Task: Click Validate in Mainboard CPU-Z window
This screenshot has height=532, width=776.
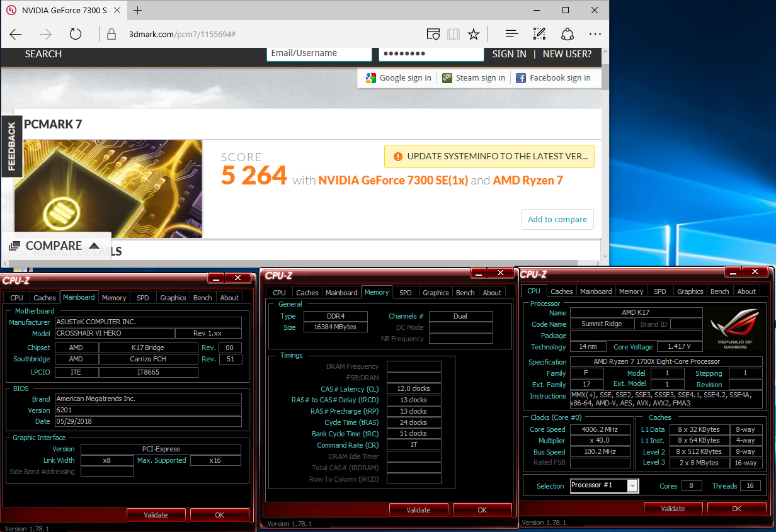Action: click(x=156, y=515)
